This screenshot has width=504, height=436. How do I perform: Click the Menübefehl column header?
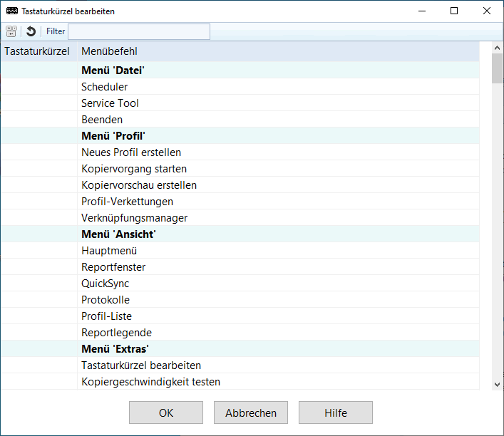click(109, 51)
